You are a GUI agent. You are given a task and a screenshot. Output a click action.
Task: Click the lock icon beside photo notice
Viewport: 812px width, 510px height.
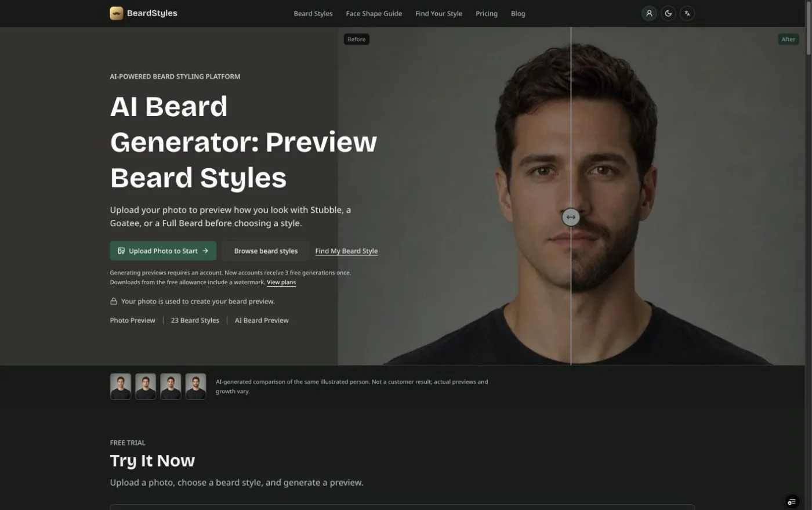click(114, 302)
